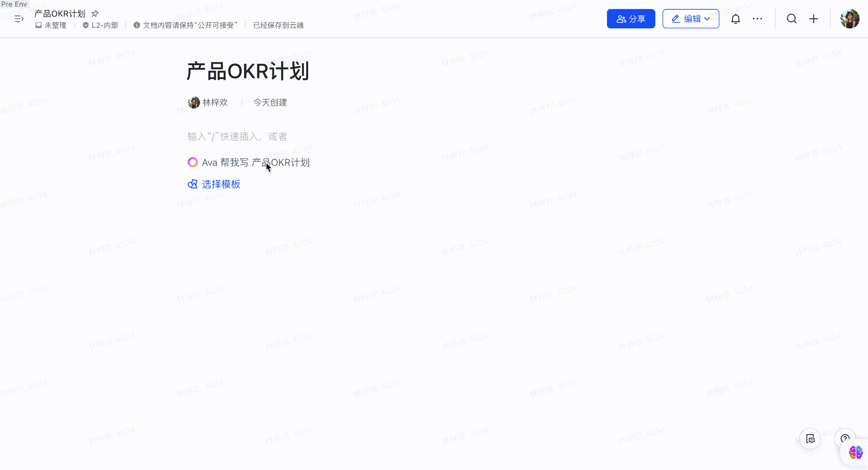Click the 文档内容请保持 notice text
The width and height of the screenshot is (868, 470).
[x=189, y=25]
